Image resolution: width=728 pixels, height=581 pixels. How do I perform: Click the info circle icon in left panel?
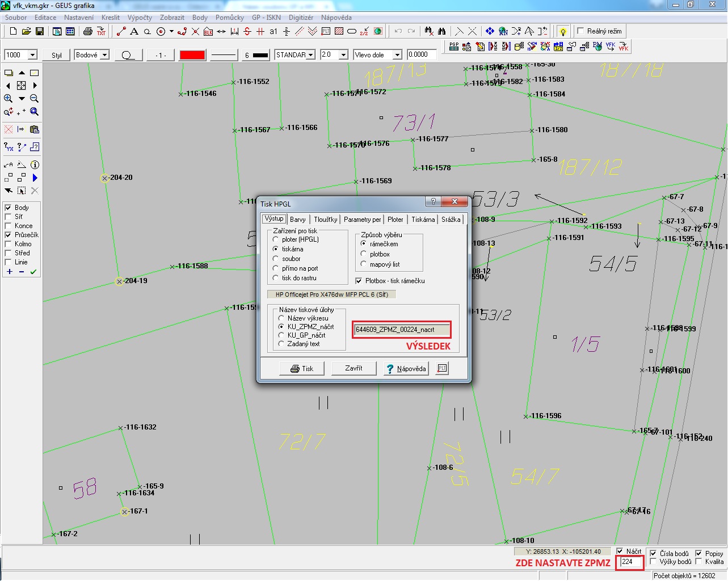(35, 165)
